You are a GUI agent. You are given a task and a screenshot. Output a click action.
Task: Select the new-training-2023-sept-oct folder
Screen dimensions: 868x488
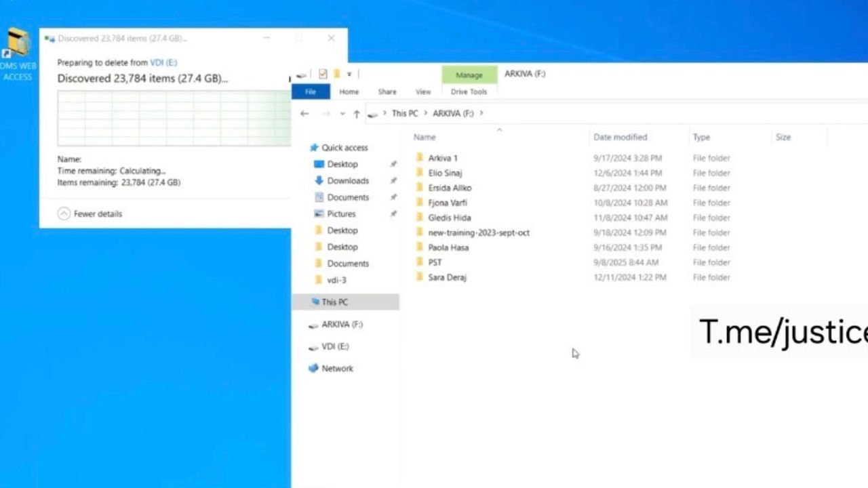(479, 232)
